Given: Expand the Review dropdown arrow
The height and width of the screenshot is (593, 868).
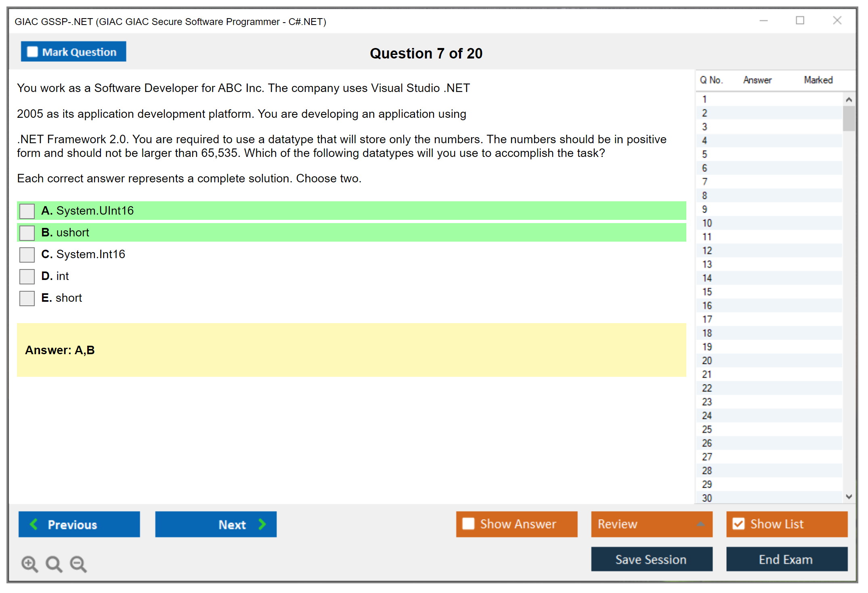Looking at the screenshot, I should [700, 524].
